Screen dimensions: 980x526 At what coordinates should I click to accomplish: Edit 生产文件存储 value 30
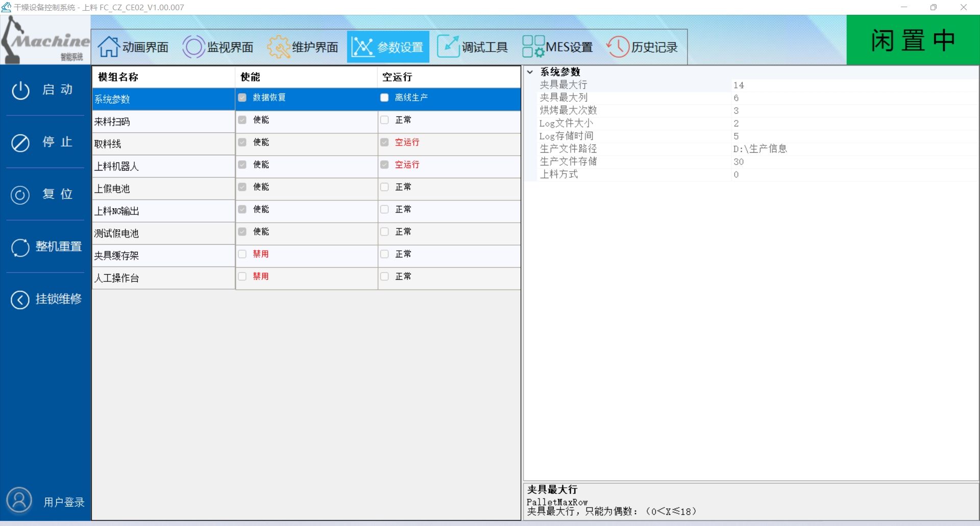[x=854, y=162]
